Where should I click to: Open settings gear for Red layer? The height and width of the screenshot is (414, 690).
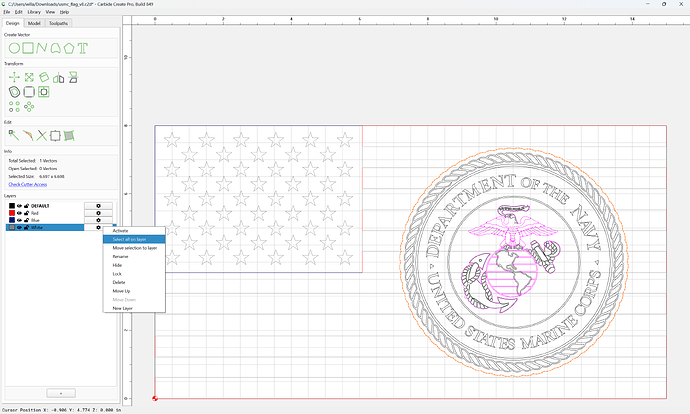click(98, 213)
